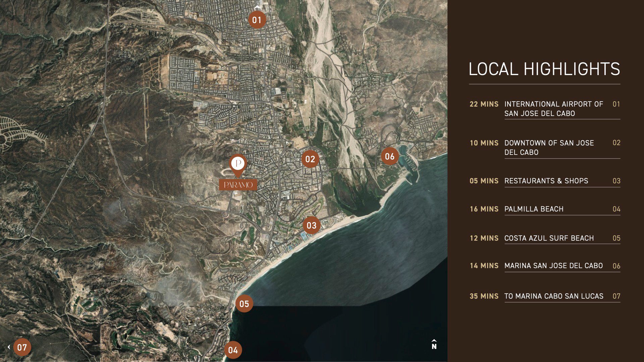Click map marker 05 at Costa Azul

[x=244, y=304]
